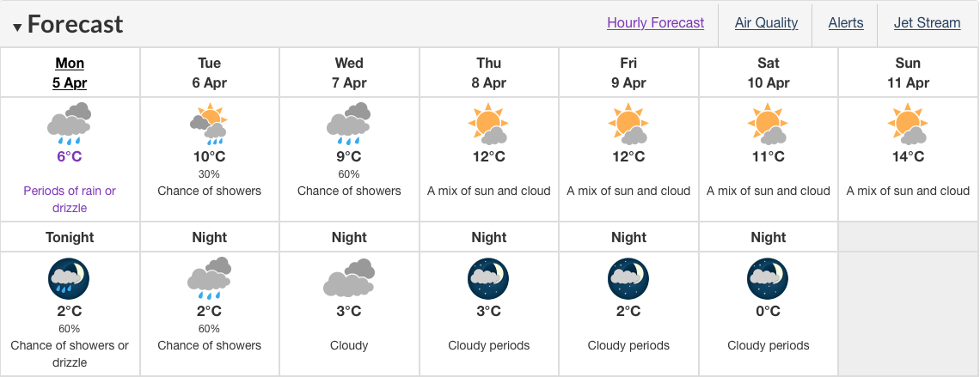Click Monday's 6°C temperature

(70, 156)
